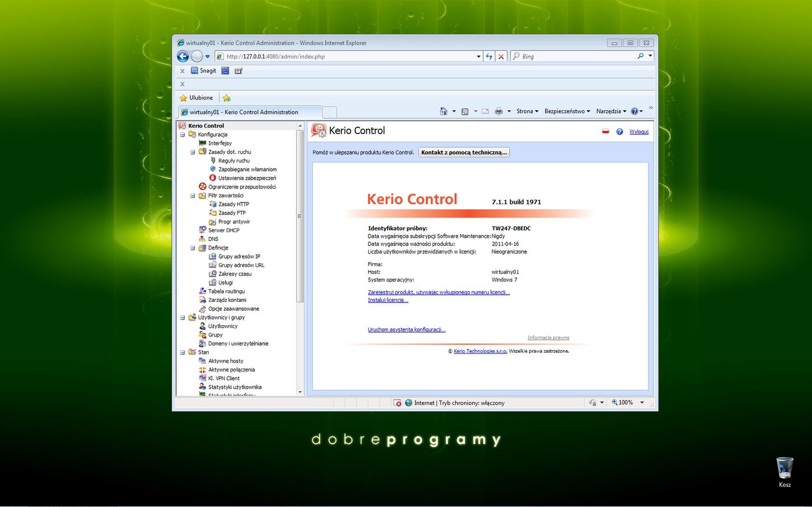The width and height of the screenshot is (812, 507).
Task: Select Zasady FTP icon
Action: (x=213, y=213)
